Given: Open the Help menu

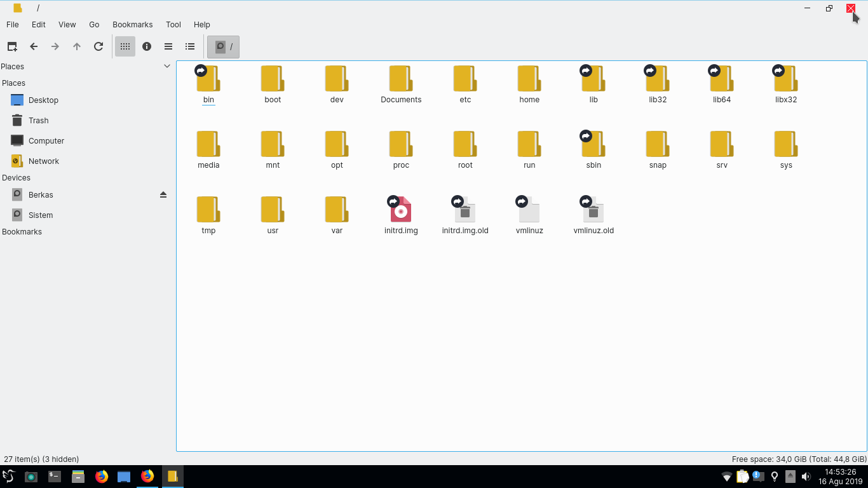Looking at the screenshot, I should coord(202,25).
